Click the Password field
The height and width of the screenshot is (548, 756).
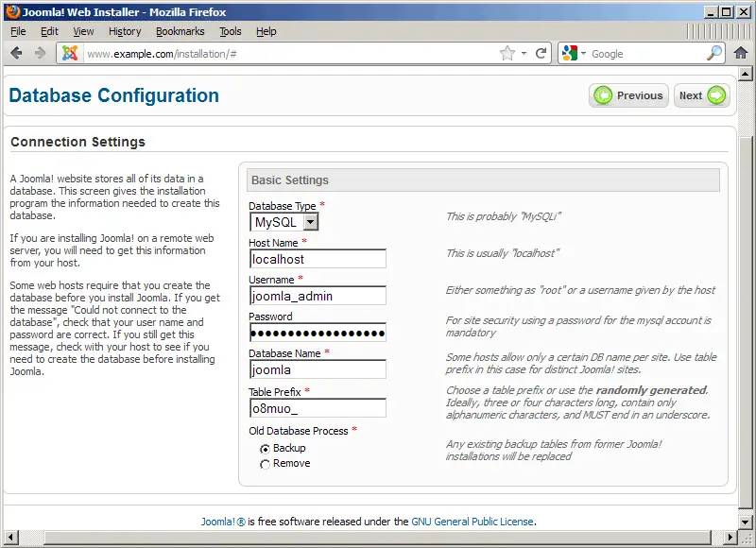click(x=318, y=333)
